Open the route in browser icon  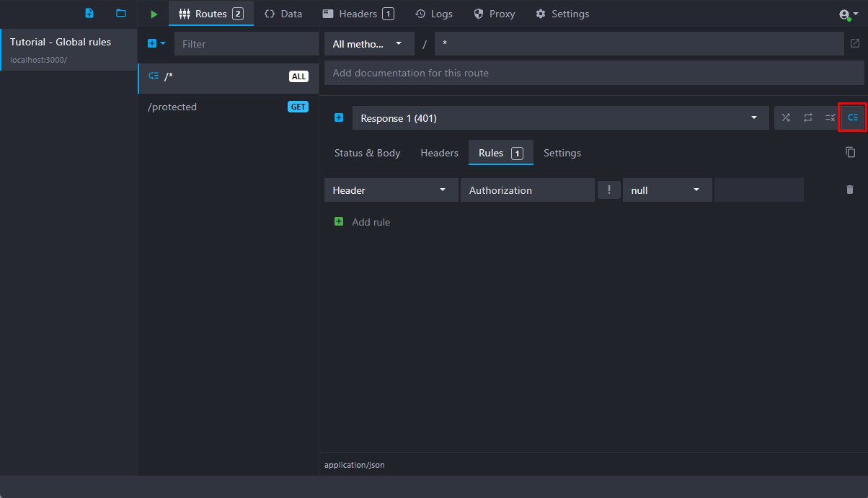[855, 44]
